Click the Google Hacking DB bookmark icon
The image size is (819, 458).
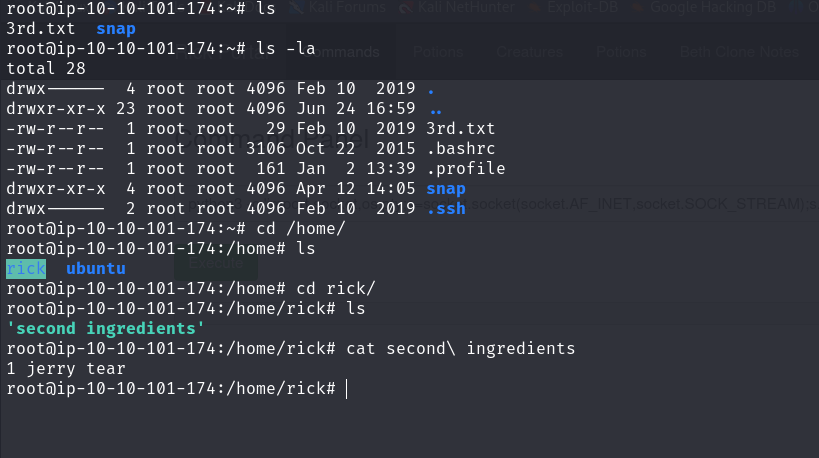click(636, 7)
